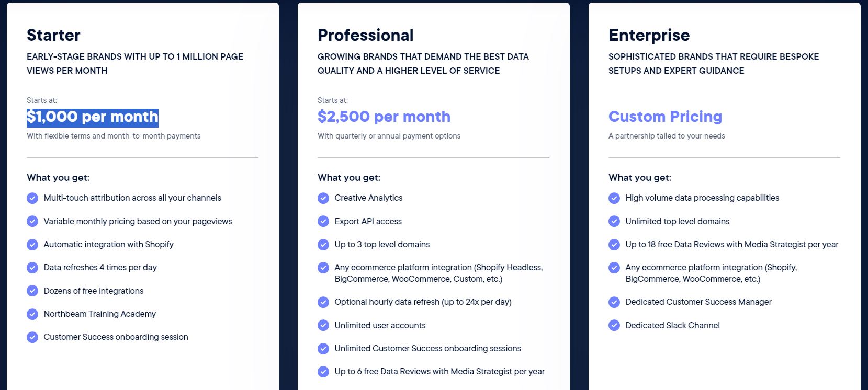Click the checkmark beside Multi-touch attribution
The height and width of the screenshot is (390, 868).
pyautogui.click(x=32, y=198)
